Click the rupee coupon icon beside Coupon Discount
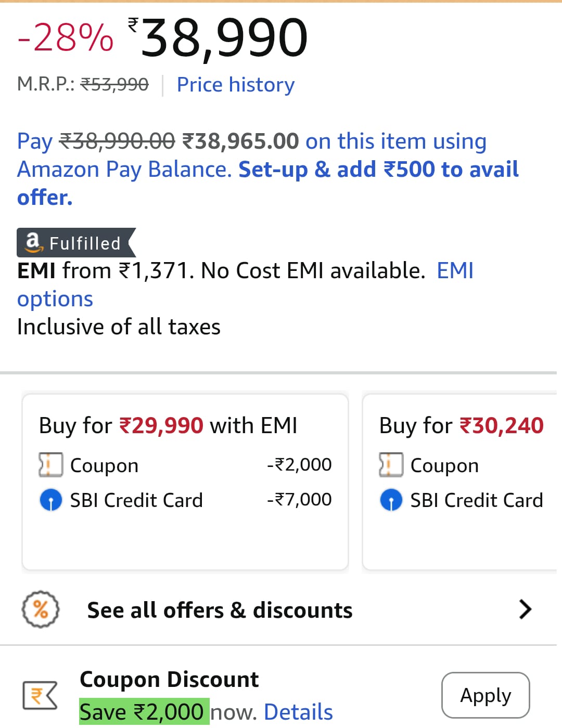 click(39, 695)
